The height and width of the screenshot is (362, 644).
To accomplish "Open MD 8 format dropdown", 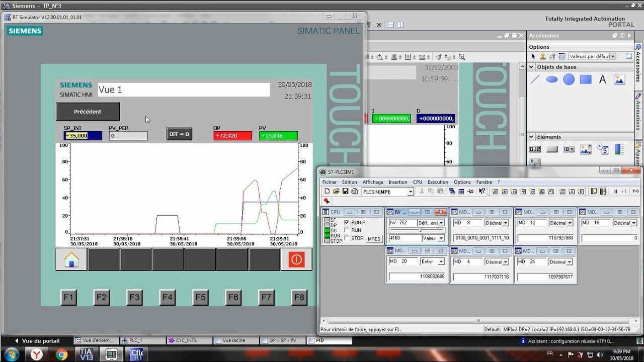I will [x=506, y=223].
